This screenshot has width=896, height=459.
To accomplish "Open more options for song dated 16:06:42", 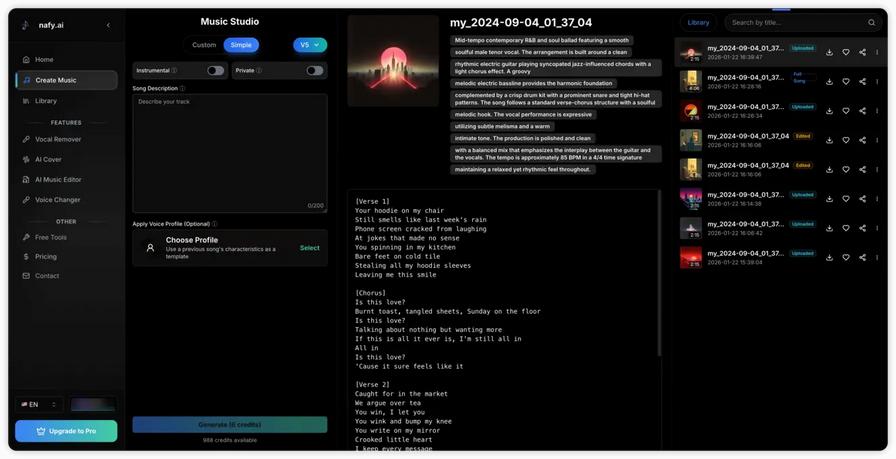I will (x=877, y=228).
